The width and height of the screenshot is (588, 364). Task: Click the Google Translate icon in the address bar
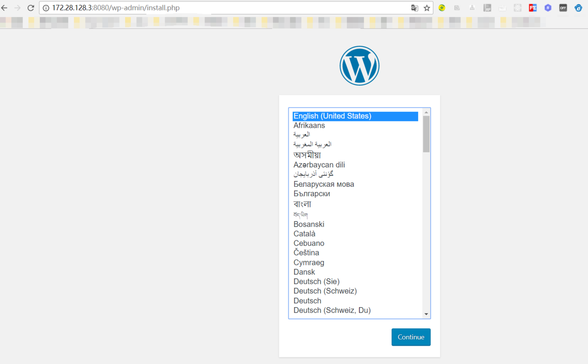(x=414, y=8)
